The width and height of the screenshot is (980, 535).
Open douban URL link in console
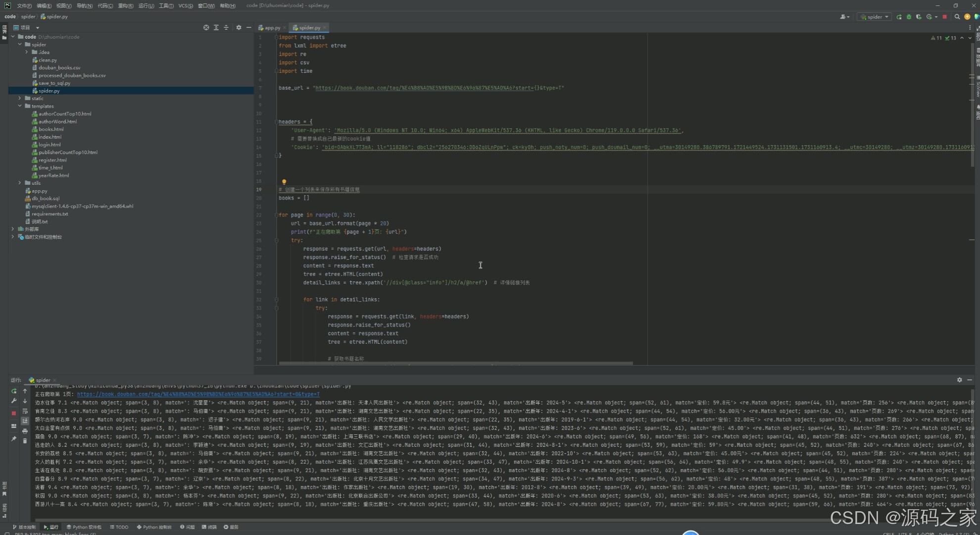click(x=198, y=394)
